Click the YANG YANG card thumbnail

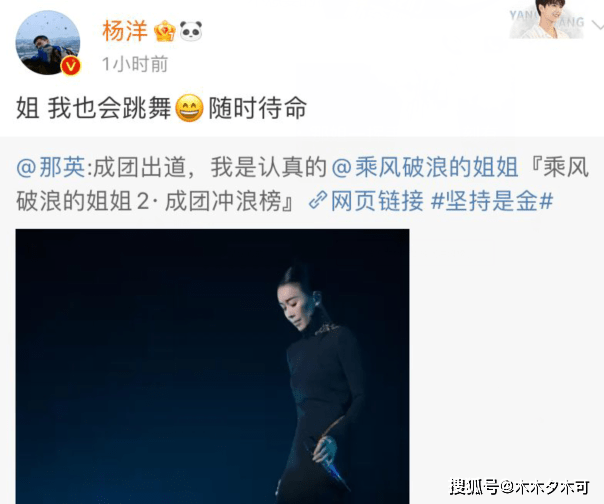pyautogui.click(x=547, y=19)
